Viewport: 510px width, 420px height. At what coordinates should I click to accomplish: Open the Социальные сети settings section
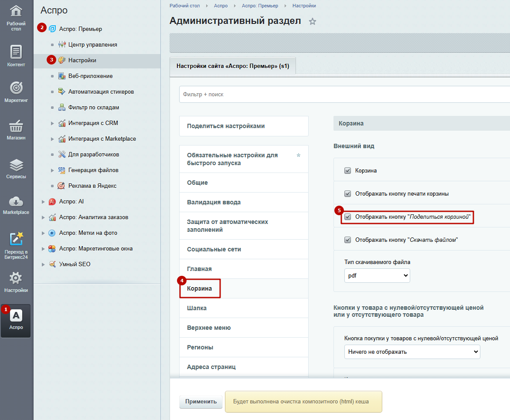click(x=244, y=249)
